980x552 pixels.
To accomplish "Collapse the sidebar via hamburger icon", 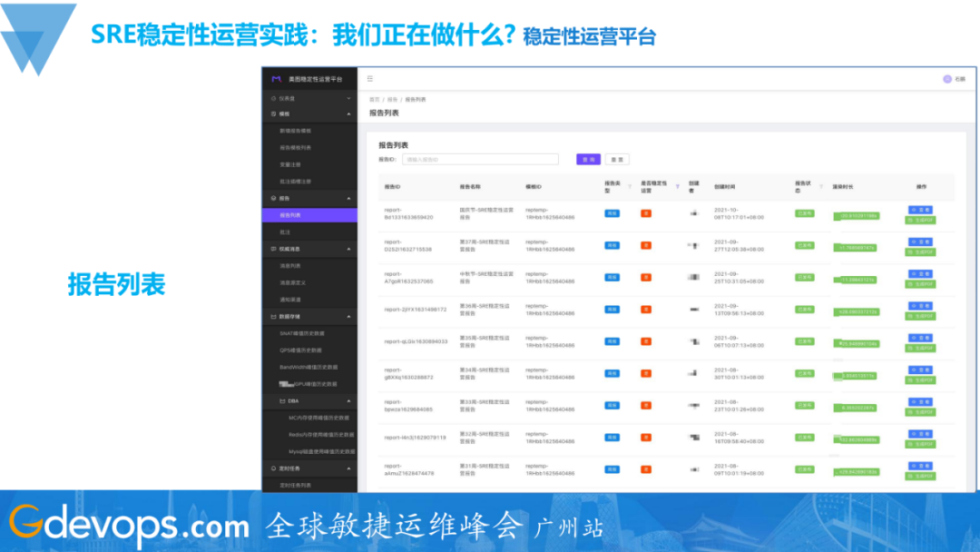I will [368, 80].
